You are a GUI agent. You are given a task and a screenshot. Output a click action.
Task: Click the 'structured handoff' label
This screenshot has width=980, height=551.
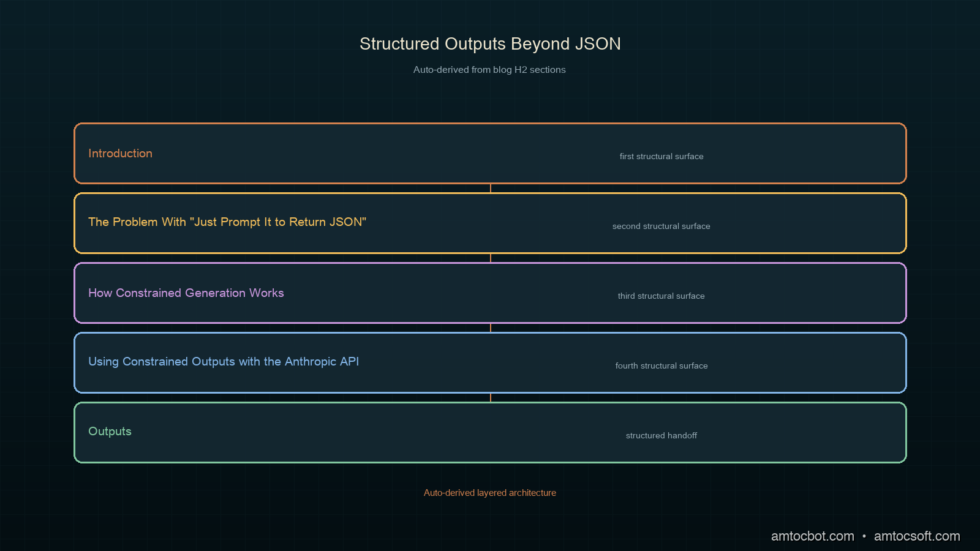pos(661,436)
